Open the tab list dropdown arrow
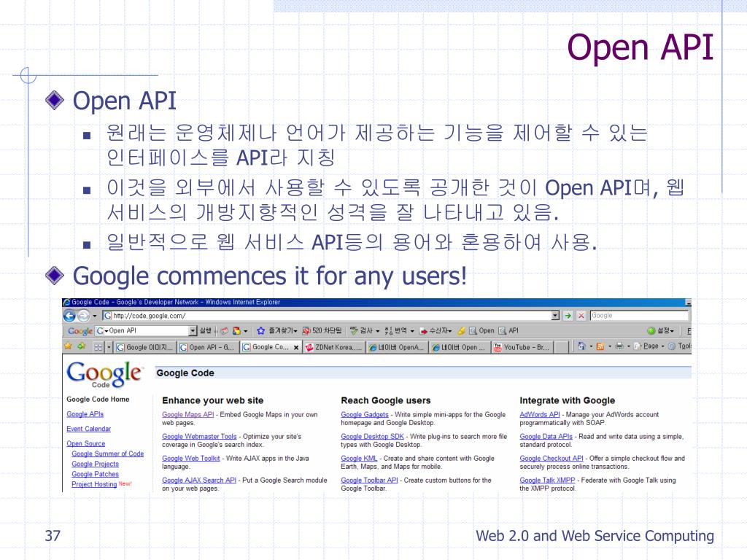 pyautogui.click(x=109, y=348)
